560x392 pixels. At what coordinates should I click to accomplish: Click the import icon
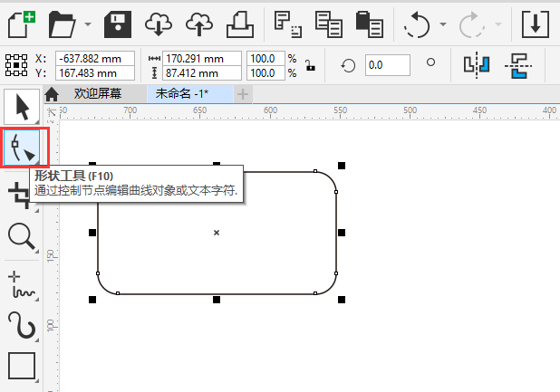tap(535, 24)
